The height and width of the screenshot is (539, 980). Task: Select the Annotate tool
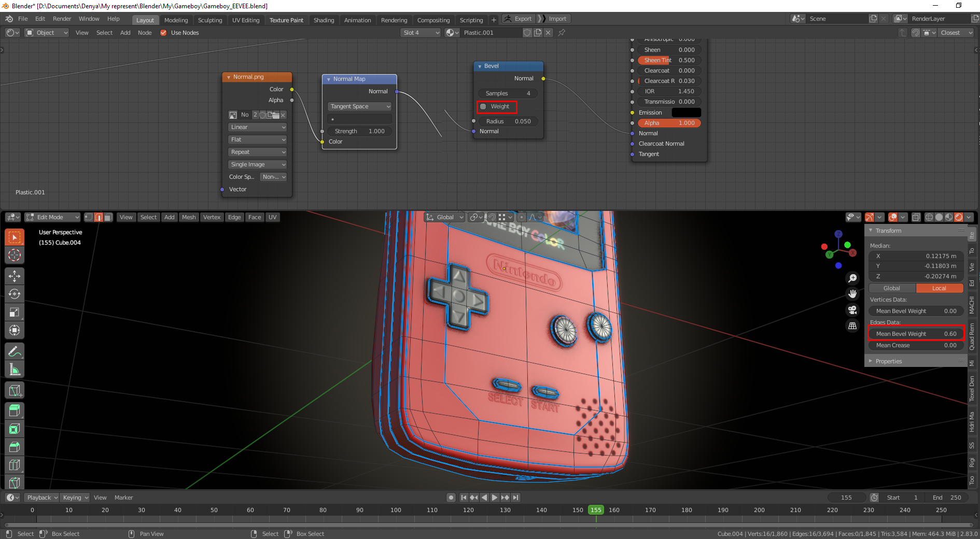(x=15, y=351)
